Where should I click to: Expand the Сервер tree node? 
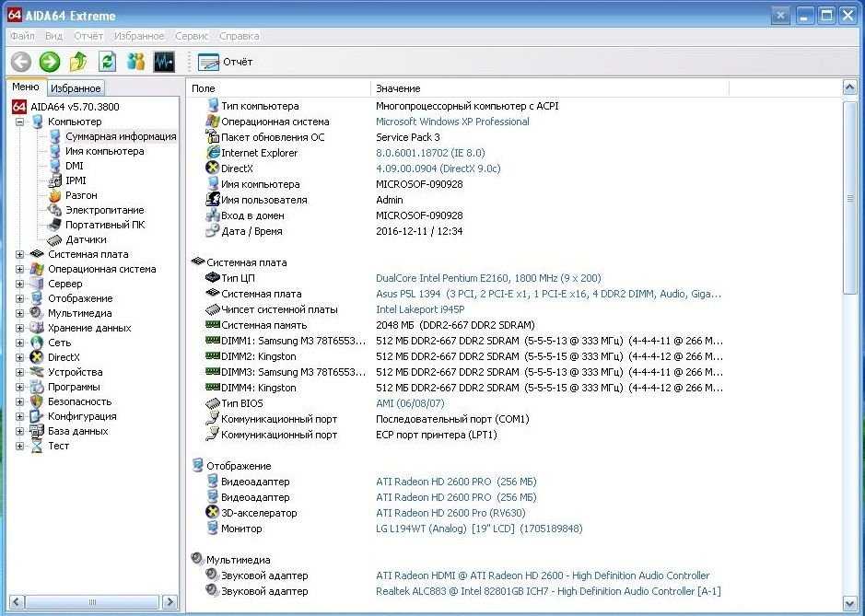coord(19,284)
